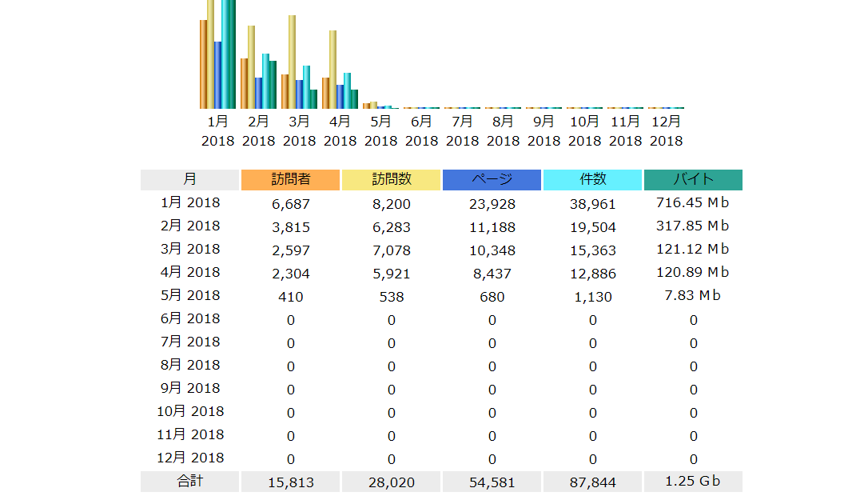
Task: Click the 合計 total row label
Action: point(189,482)
